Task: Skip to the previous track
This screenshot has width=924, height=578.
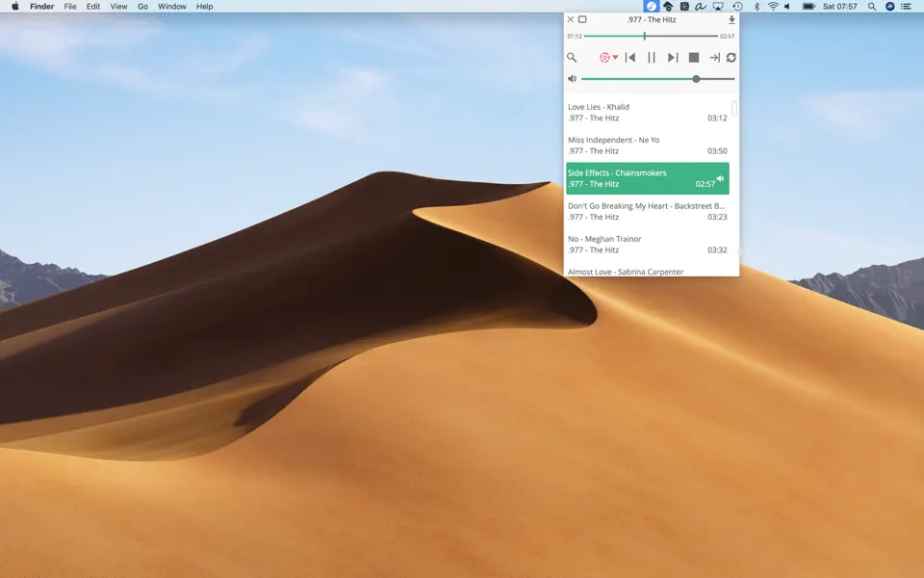Action: click(x=630, y=58)
